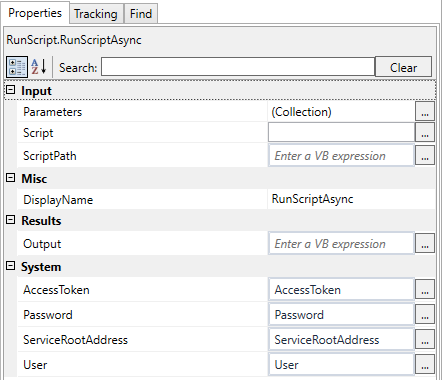Open expression editor for ServiceRootAddress

425,339
